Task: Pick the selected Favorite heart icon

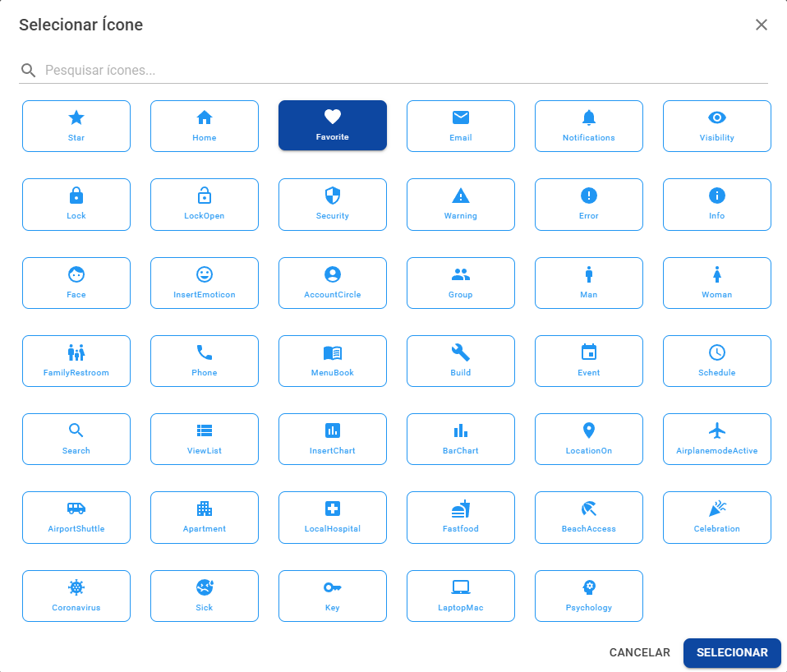Action: click(332, 126)
